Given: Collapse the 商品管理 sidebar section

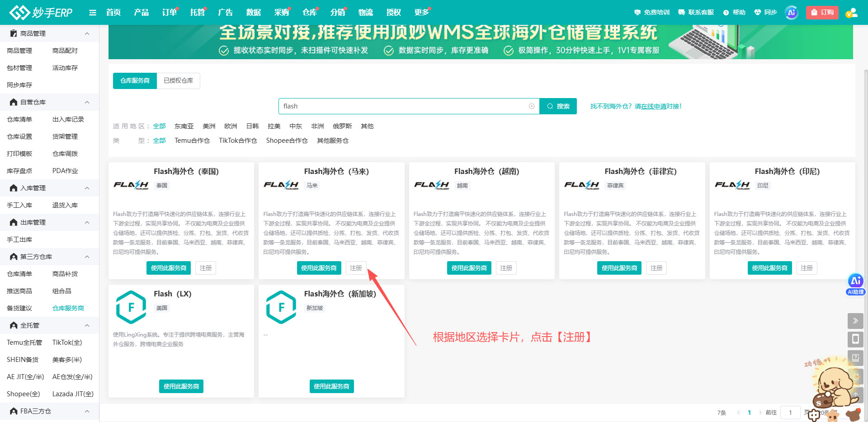Looking at the screenshot, I should pyautogui.click(x=87, y=33).
